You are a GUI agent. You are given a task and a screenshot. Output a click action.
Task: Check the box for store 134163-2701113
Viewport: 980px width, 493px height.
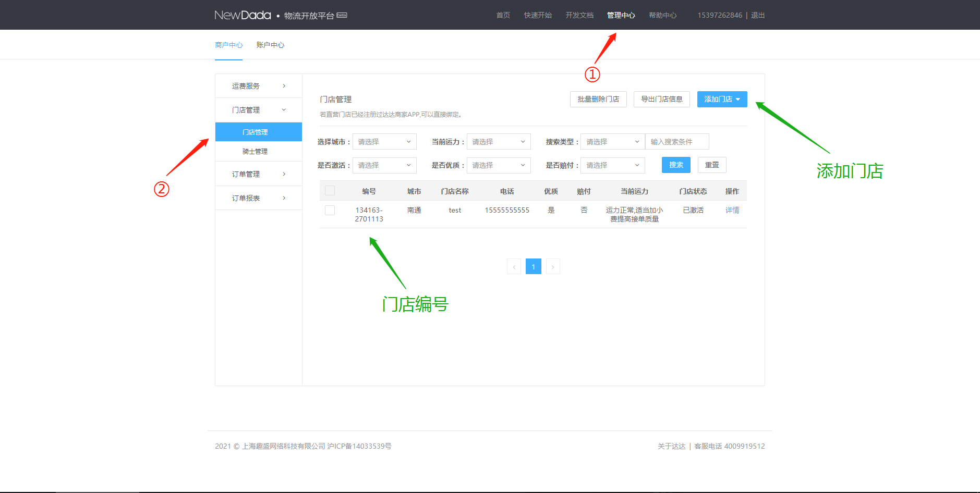330,210
